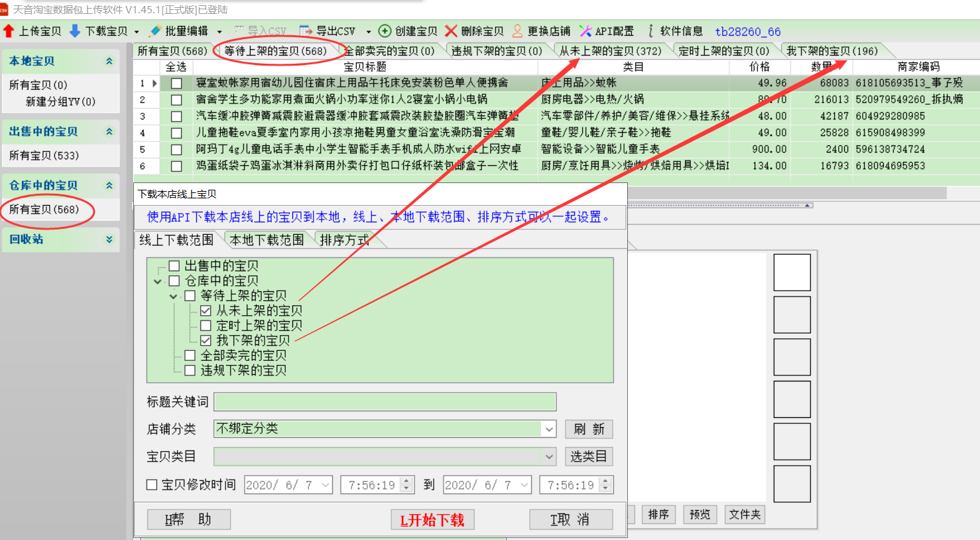Uncheck the 从未上架的宝贝 checkbox
Viewport: 980px width, 540px height.
pyautogui.click(x=206, y=310)
